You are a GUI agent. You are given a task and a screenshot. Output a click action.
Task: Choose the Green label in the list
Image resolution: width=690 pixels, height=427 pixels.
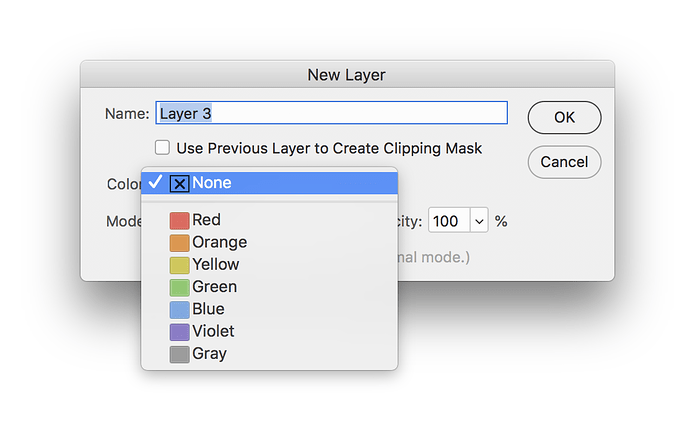215,287
